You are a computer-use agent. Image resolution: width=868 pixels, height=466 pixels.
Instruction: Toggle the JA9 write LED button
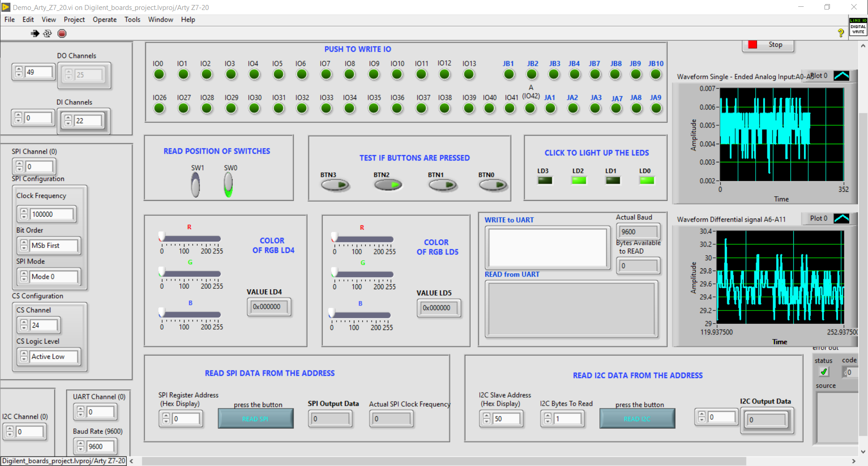pos(656,108)
